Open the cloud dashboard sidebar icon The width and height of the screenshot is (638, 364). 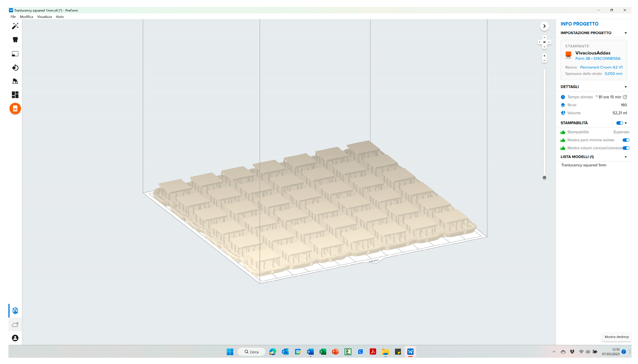click(x=15, y=324)
